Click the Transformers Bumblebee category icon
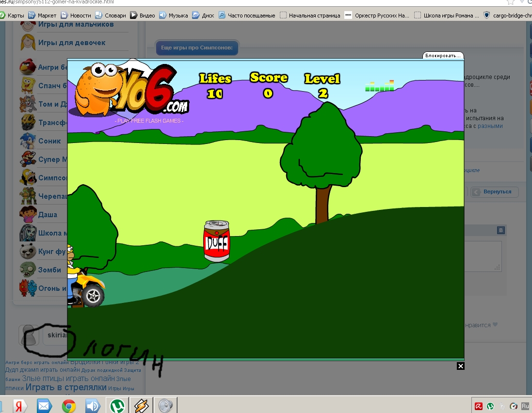The image size is (532, 413). click(28, 122)
